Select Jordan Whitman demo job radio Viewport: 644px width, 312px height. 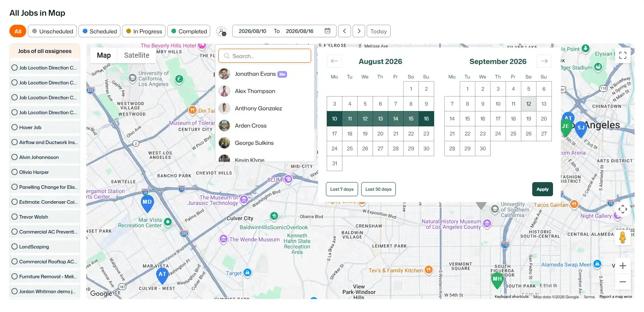click(x=15, y=291)
